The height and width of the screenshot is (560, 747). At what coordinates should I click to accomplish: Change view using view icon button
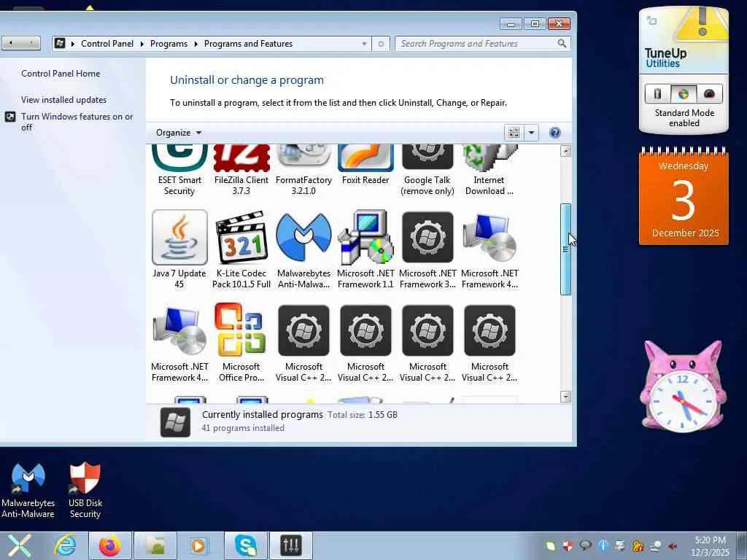(514, 133)
